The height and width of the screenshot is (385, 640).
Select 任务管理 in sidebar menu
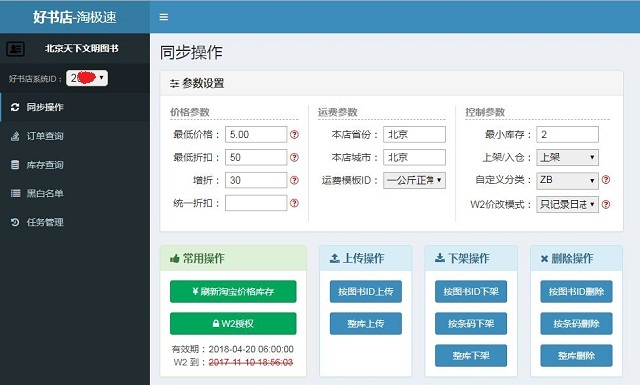[x=75, y=223]
